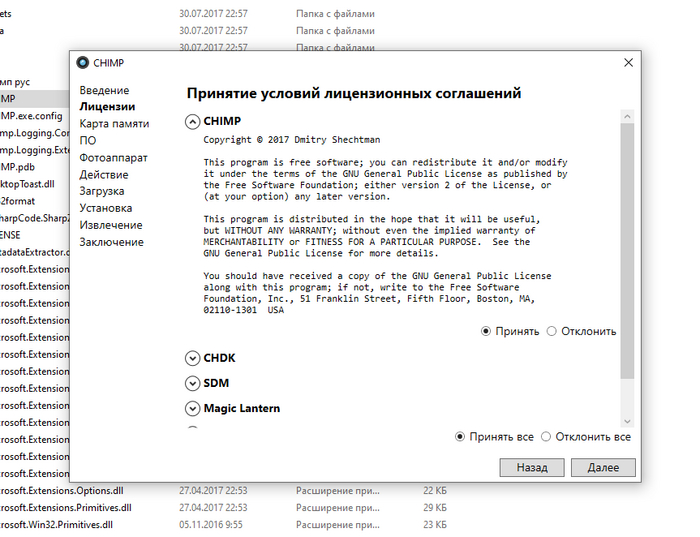The image size is (700, 537).
Task: Click the 05.11.2016 9:55 date cell
Action: tap(213, 525)
